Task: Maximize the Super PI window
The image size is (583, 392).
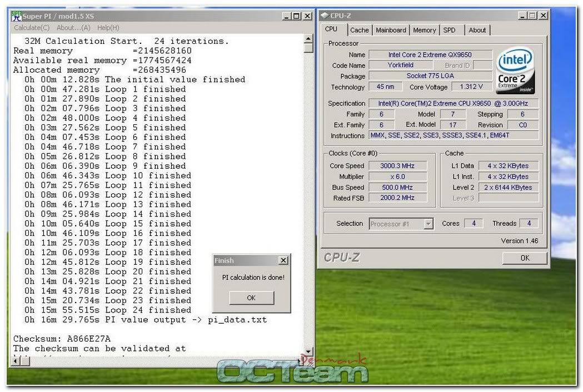Action: [x=296, y=16]
